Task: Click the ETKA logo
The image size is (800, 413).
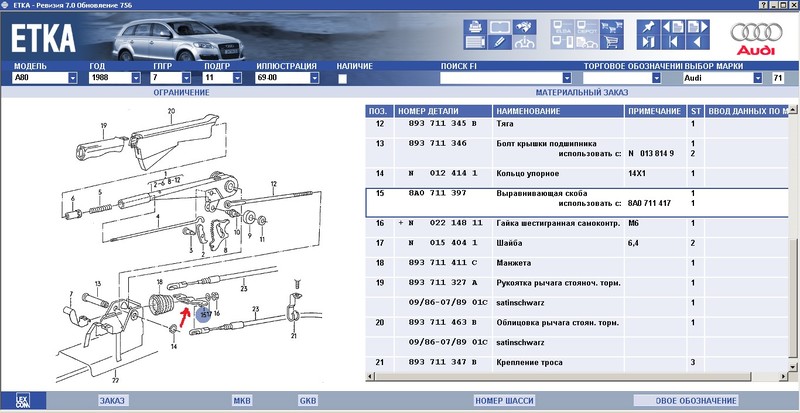Action: pyautogui.click(x=43, y=39)
